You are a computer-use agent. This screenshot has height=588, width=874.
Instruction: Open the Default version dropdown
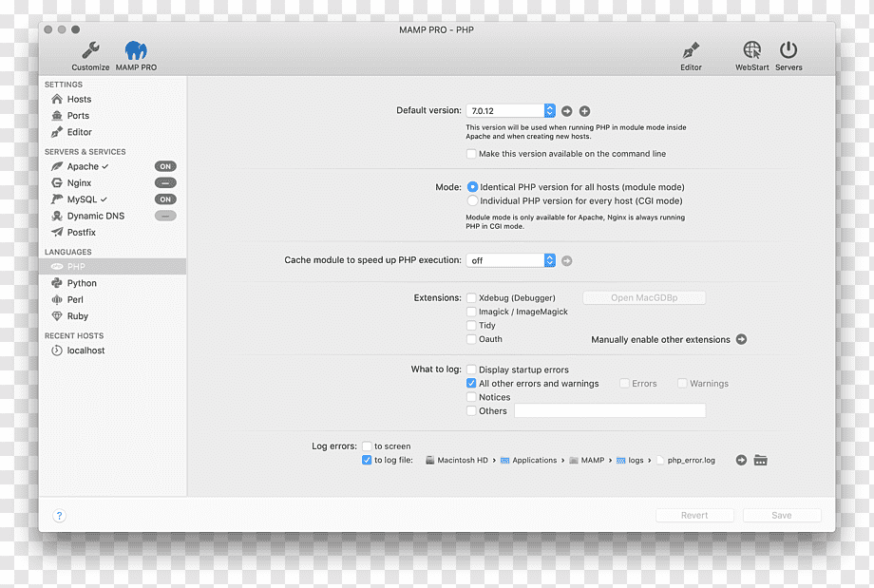click(x=510, y=110)
